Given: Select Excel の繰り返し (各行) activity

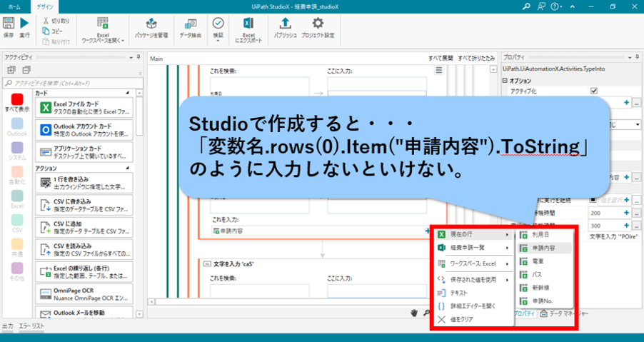Looking at the screenshot, I should pos(84,272).
